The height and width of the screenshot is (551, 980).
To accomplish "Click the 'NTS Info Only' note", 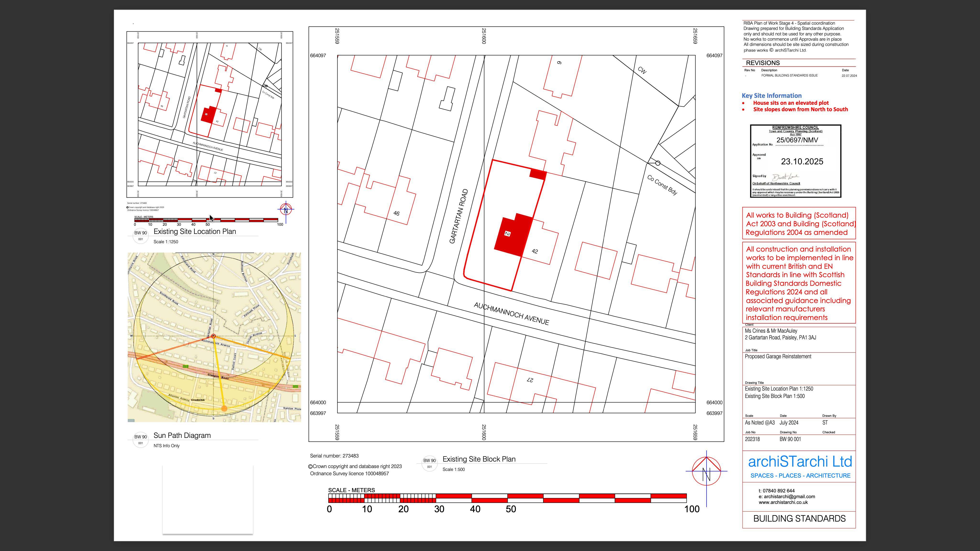I will (x=167, y=446).
